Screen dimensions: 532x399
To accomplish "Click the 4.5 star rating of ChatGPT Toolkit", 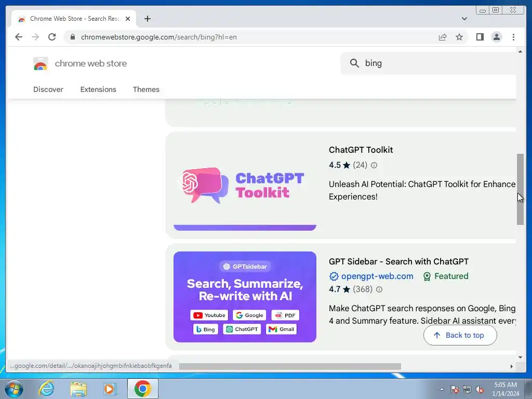I will click(x=339, y=165).
